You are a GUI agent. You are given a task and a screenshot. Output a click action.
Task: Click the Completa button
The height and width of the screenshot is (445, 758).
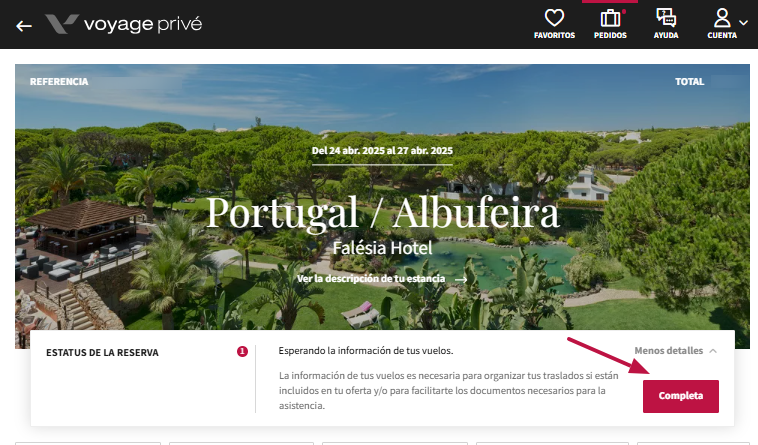click(681, 396)
